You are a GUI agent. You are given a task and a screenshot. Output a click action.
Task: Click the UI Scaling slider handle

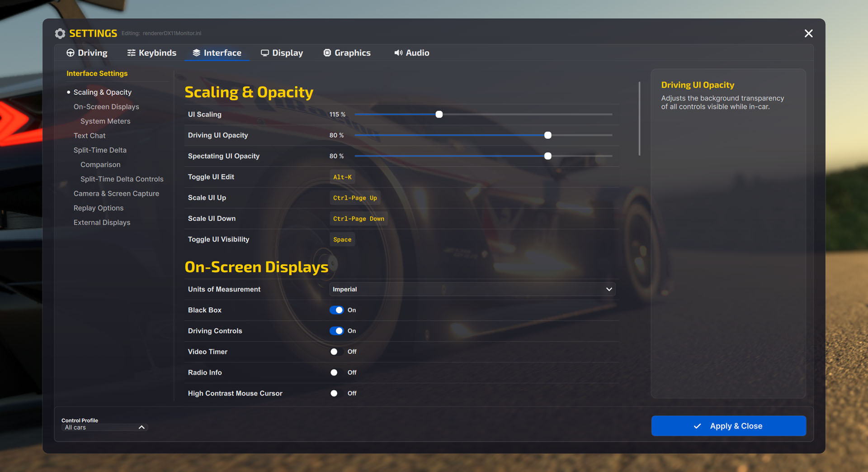439,114
